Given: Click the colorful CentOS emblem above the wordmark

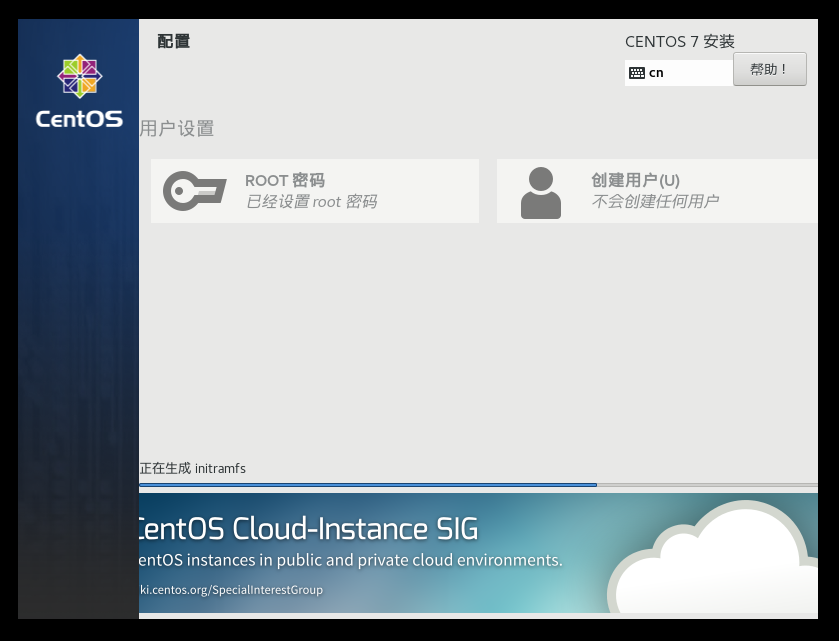Looking at the screenshot, I should pyautogui.click(x=78, y=75).
